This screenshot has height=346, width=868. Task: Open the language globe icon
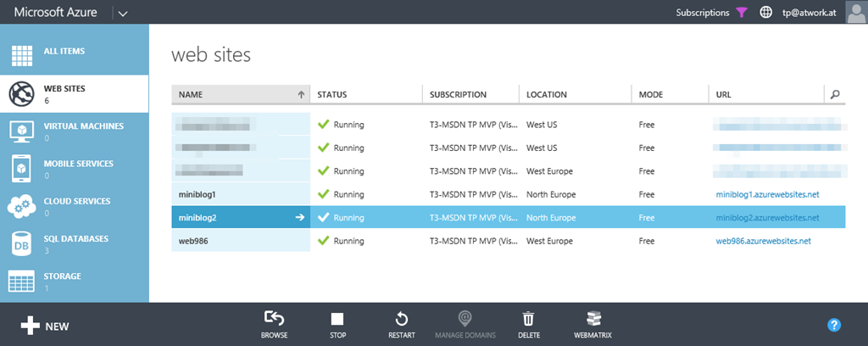[x=765, y=13]
